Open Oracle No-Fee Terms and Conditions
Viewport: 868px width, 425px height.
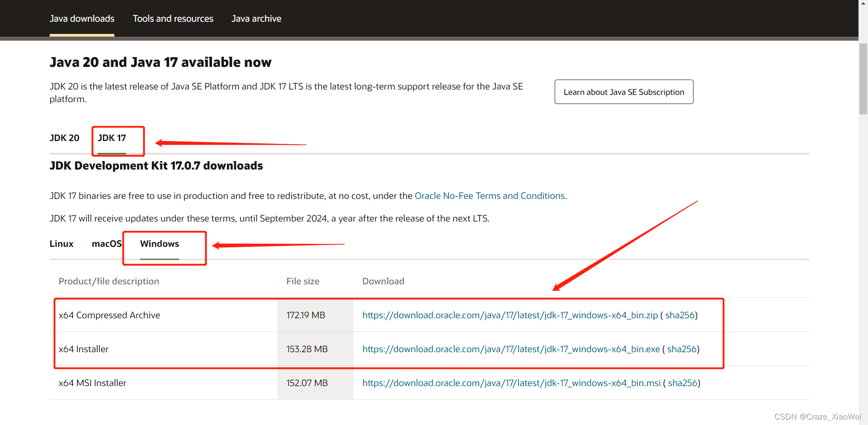(x=490, y=196)
